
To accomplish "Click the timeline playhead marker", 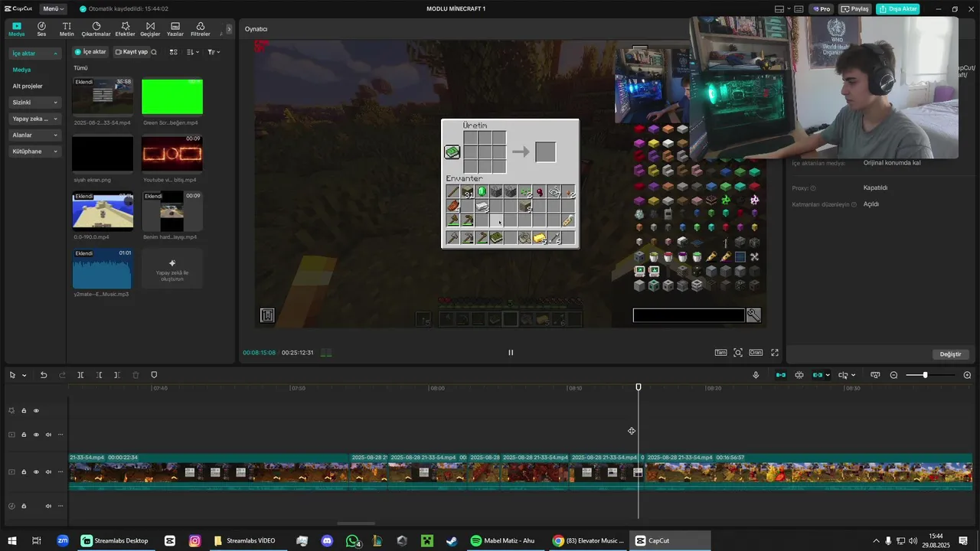I will (x=639, y=387).
